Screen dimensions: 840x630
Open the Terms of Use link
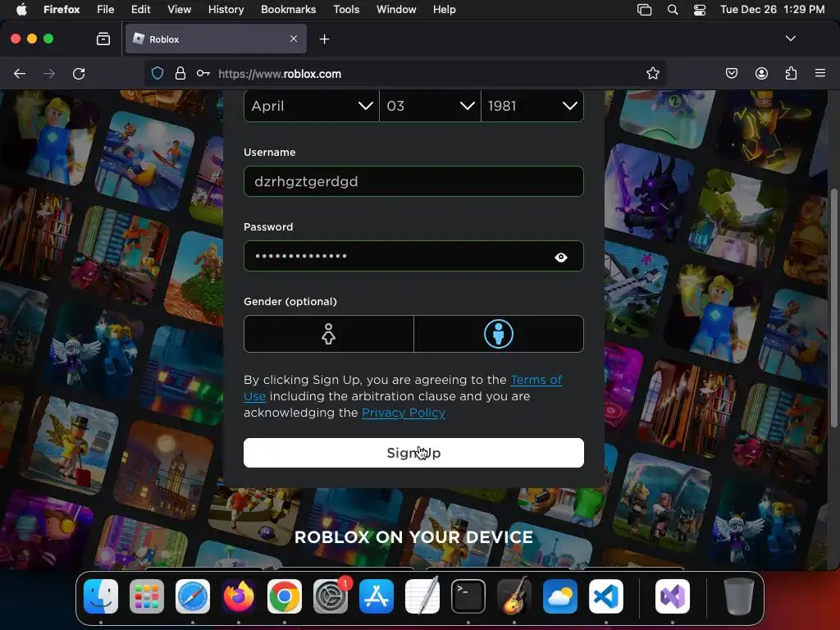pos(536,380)
